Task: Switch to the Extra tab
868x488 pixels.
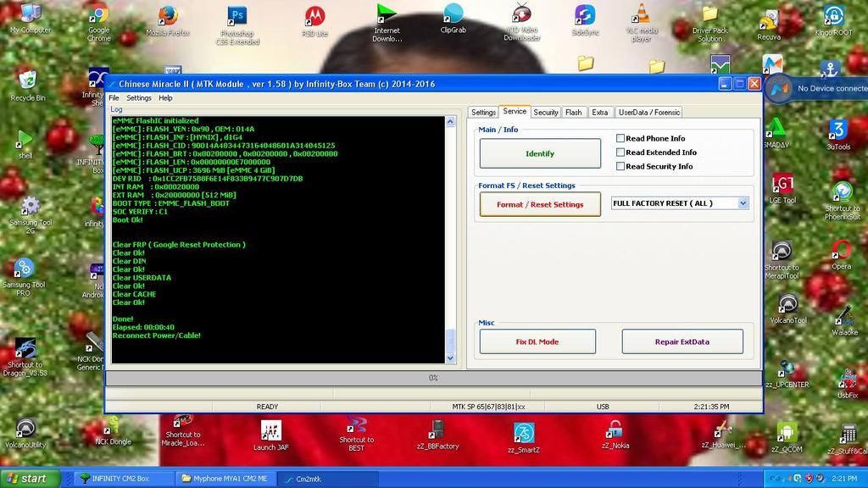Action: (x=599, y=113)
